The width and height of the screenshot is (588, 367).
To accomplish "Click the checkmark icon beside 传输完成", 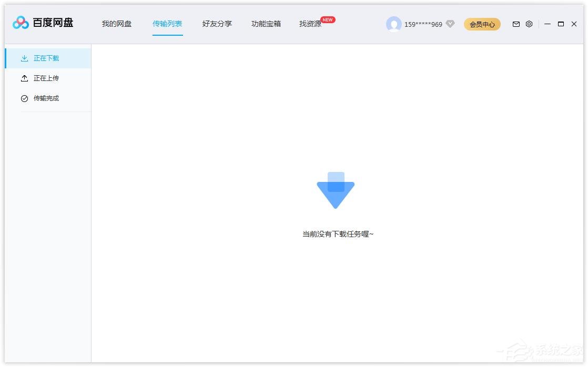I will tap(24, 98).
